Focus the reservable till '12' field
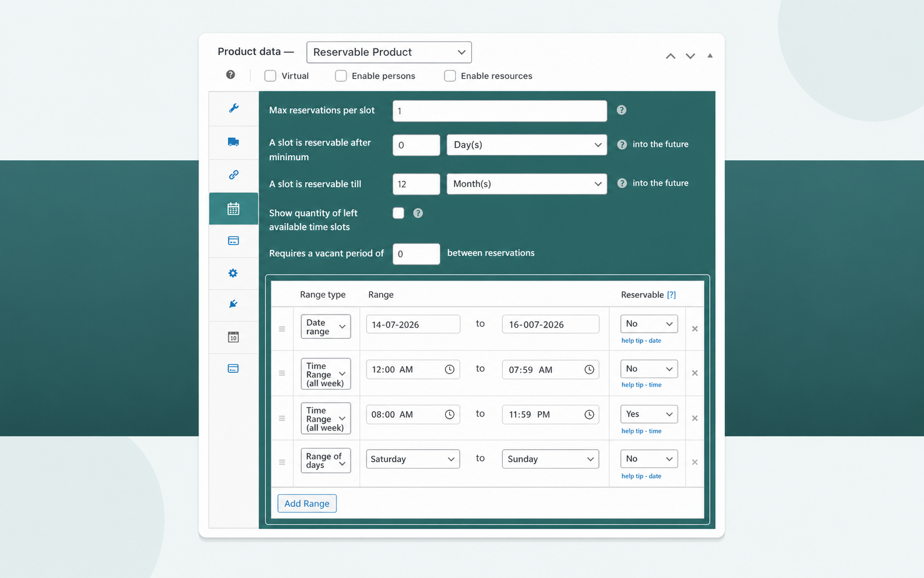Image resolution: width=924 pixels, height=578 pixels. point(416,184)
